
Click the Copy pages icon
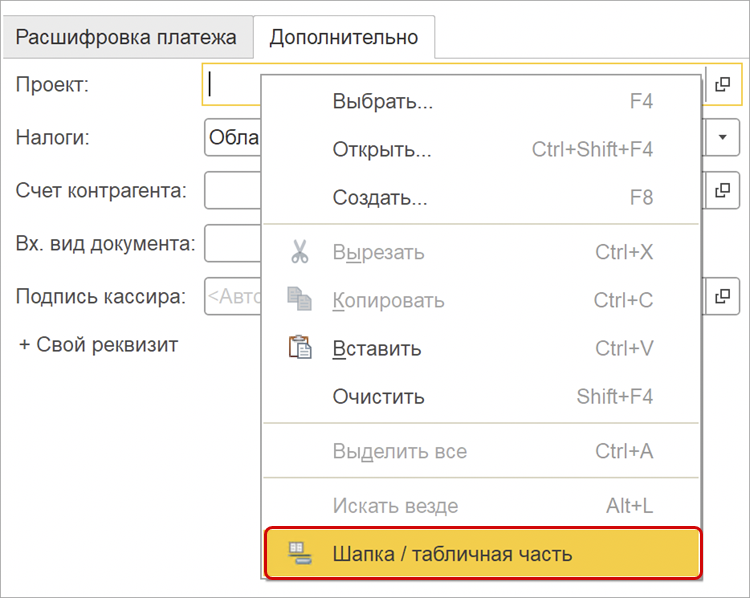click(x=300, y=299)
